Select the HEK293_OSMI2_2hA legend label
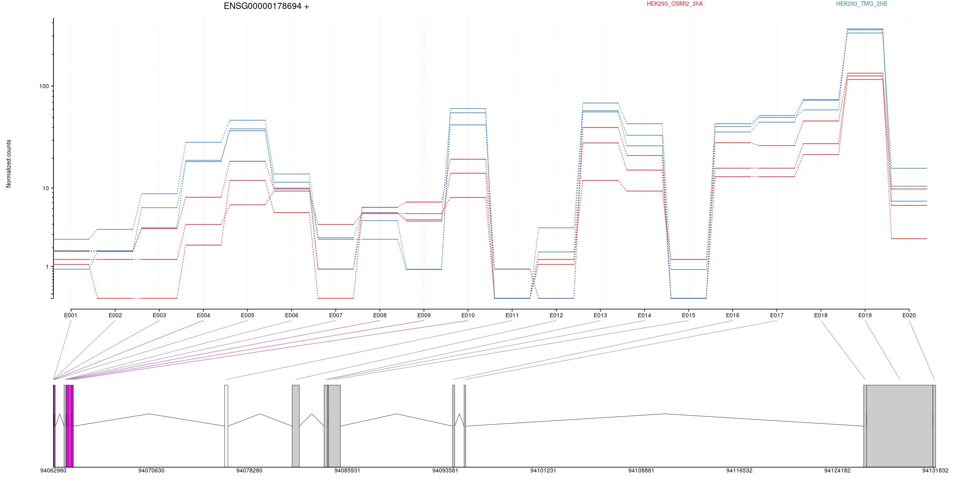The image size is (980, 490). [x=675, y=4]
